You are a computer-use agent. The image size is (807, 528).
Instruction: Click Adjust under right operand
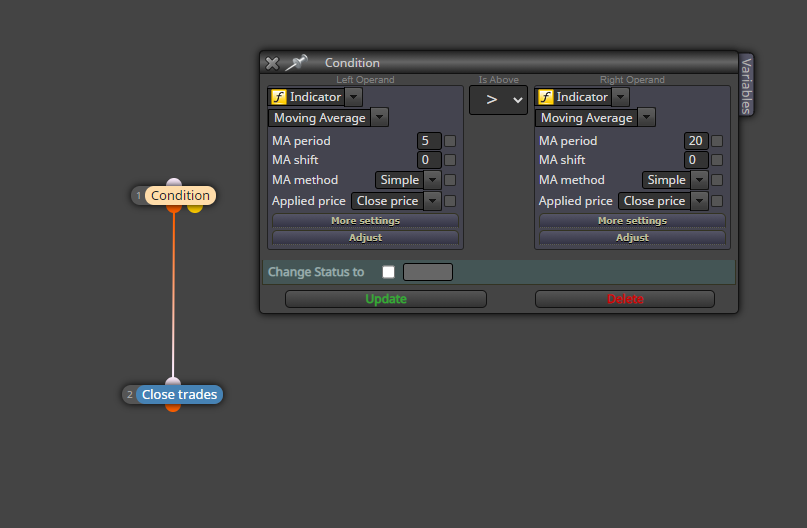pyautogui.click(x=633, y=238)
